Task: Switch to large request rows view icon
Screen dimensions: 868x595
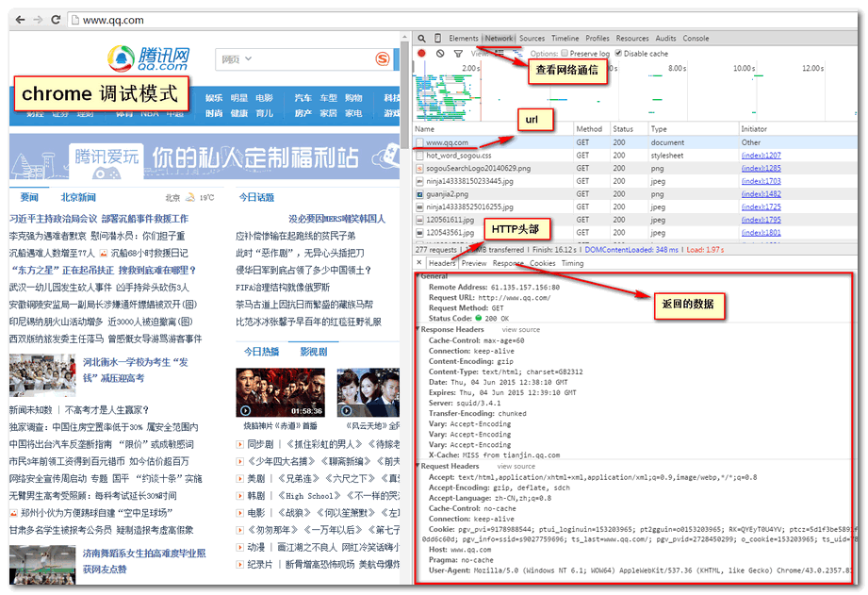Action: coord(500,53)
